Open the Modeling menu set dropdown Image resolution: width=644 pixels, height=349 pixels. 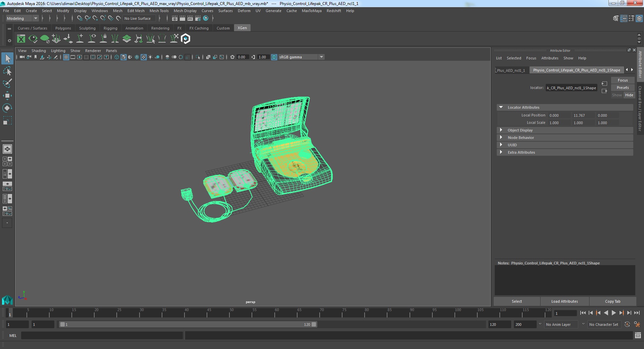[x=22, y=18]
